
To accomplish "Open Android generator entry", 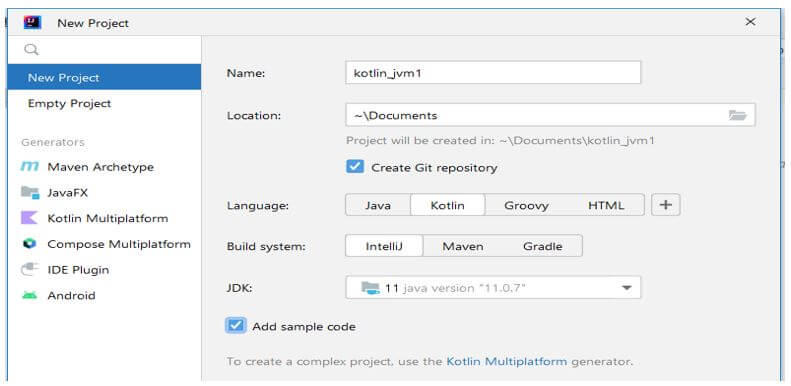I will (104, 295).
